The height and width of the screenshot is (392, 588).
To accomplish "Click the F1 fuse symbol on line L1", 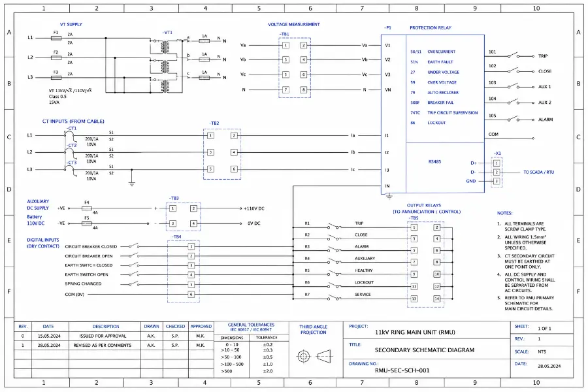I will pos(56,38).
